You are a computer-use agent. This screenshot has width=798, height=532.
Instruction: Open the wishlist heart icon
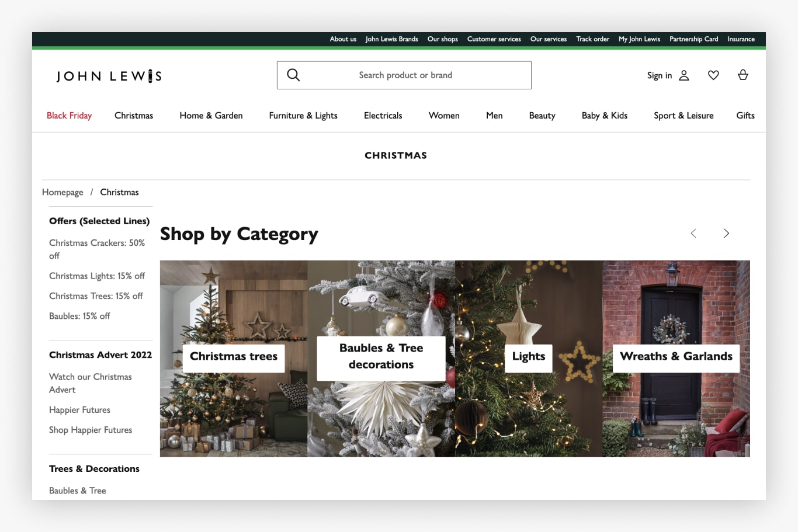click(x=713, y=75)
